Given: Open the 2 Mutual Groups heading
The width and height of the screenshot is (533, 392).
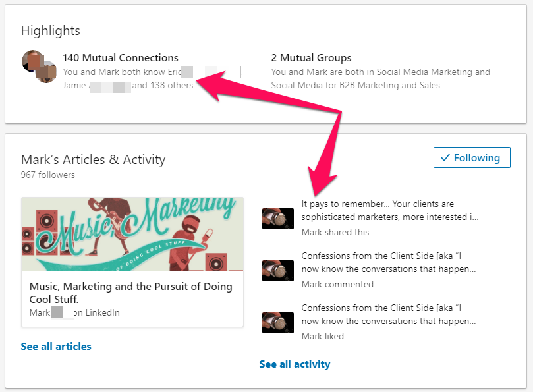Looking at the screenshot, I should click(x=311, y=58).
